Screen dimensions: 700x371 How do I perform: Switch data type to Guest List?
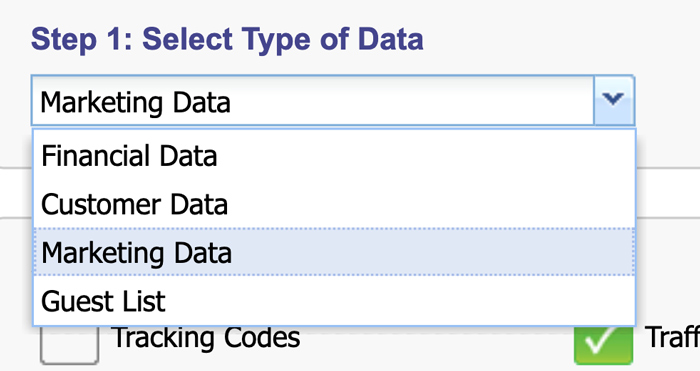pos(334,300)
